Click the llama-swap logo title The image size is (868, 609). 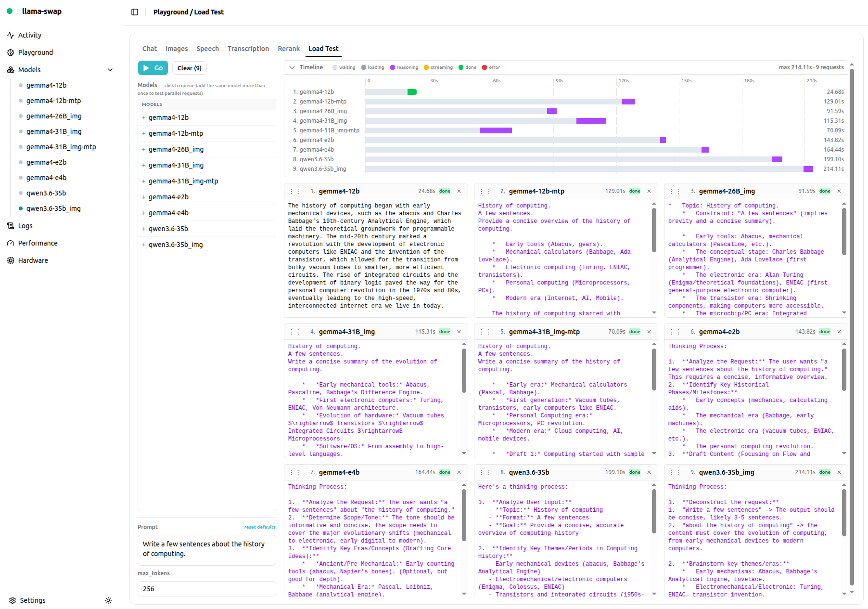pyautogui.click(x=42, y=11)
